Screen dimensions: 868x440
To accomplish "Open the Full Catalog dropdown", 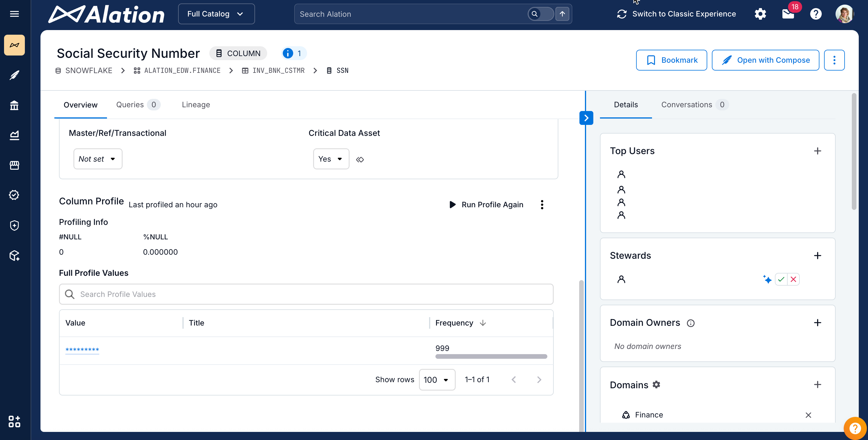I will pos(216,14).
